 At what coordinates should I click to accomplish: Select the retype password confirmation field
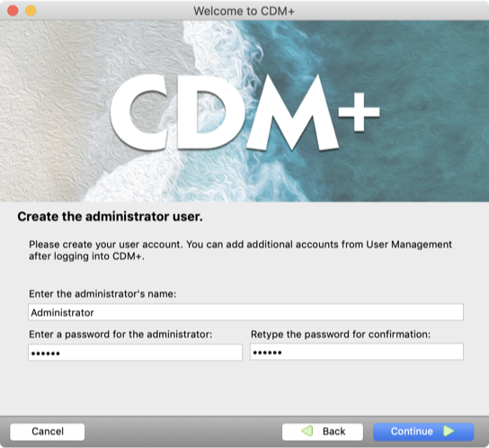[x=357, y=352]
